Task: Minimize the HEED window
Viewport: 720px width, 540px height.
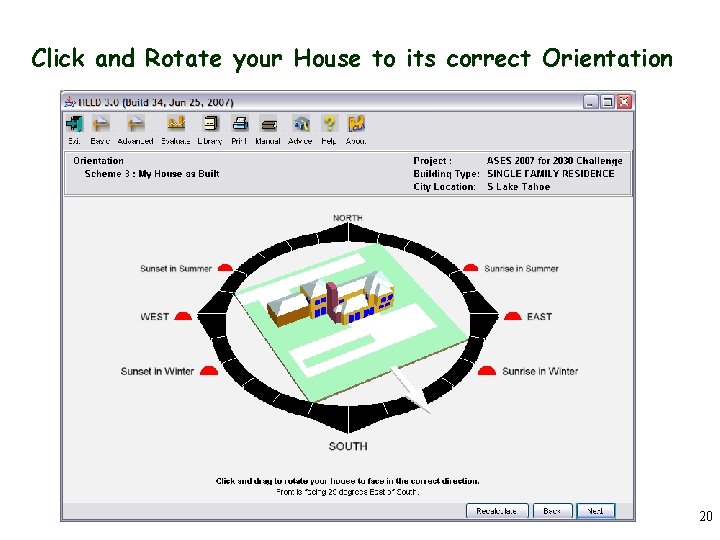Action: pos(591,101)
